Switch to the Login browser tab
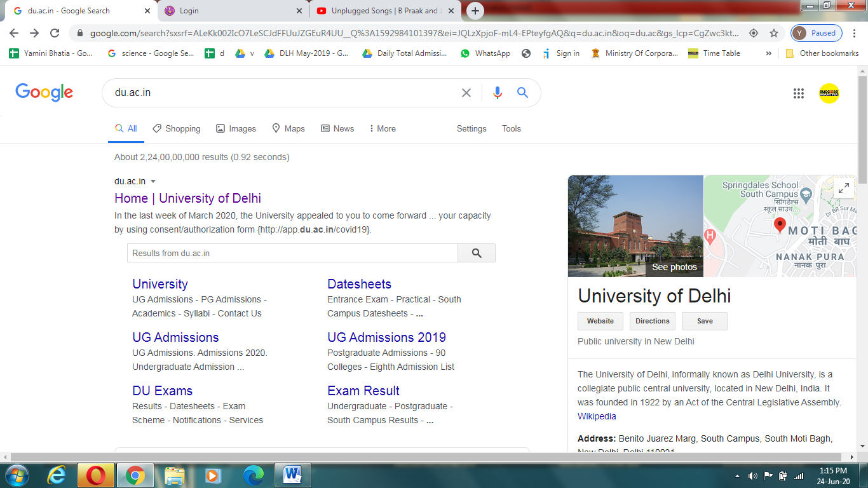The width and height of the screenshot is (868, 488). tap(231, 11)
